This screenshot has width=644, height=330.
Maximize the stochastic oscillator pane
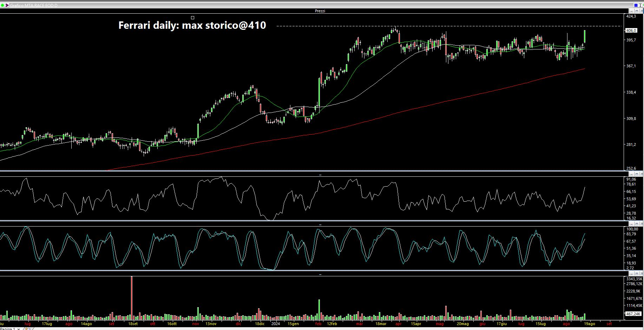(636, 224)
